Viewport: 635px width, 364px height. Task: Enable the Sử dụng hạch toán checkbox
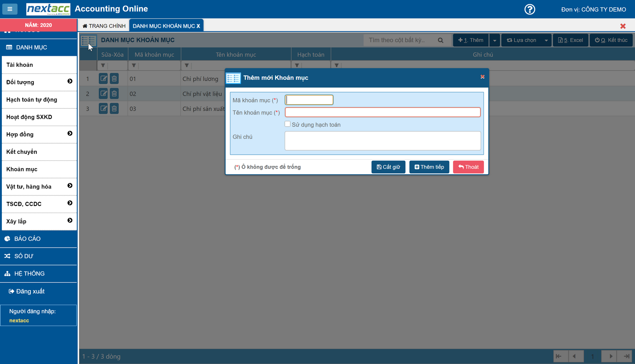pos(287,124)
